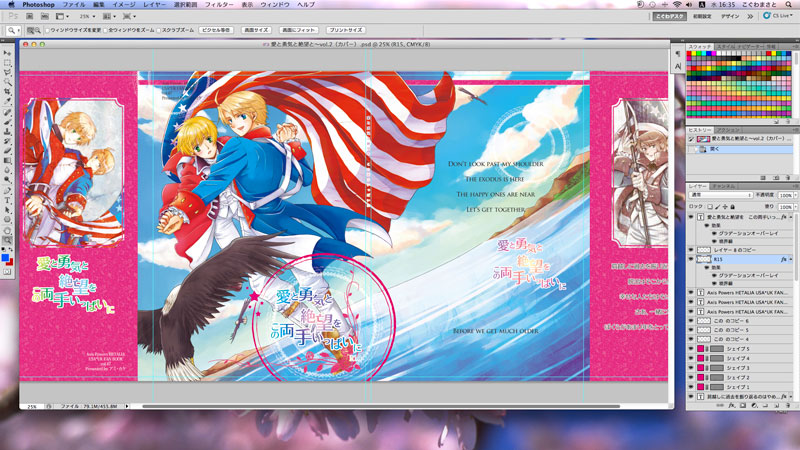The width and height of the screenshot is (800, 450).
Task: Toggle Quick Mask mode icon
Action: tap(7, 272)
